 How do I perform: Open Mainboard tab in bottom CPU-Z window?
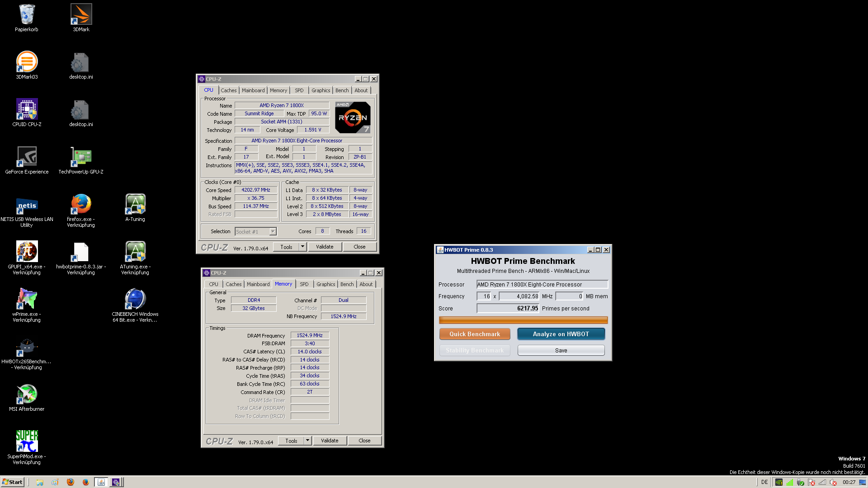tap(258, 284)
